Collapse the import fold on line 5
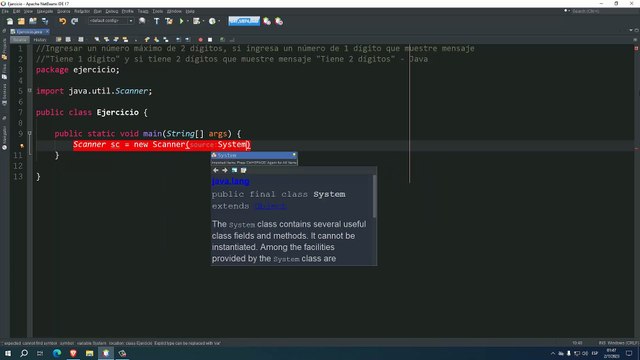 pyautogui.click(x=29, y=91)
